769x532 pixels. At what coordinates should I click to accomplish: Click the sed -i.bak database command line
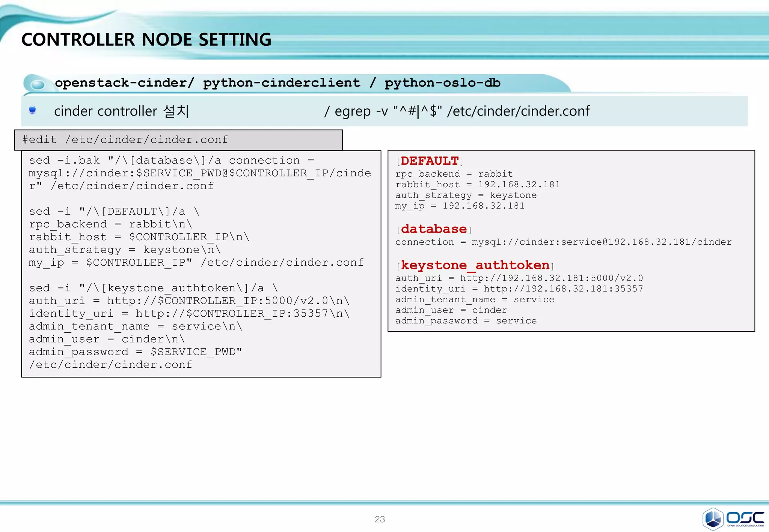point(172,161)
